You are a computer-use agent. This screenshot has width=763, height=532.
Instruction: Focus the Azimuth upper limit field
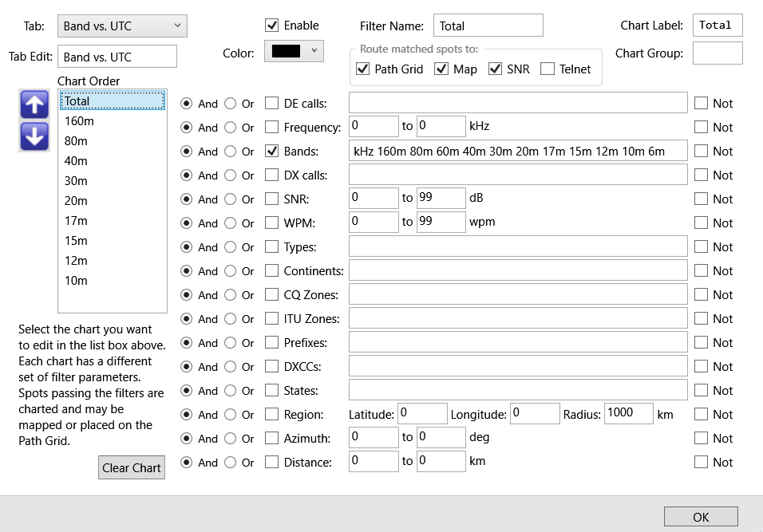441,437
